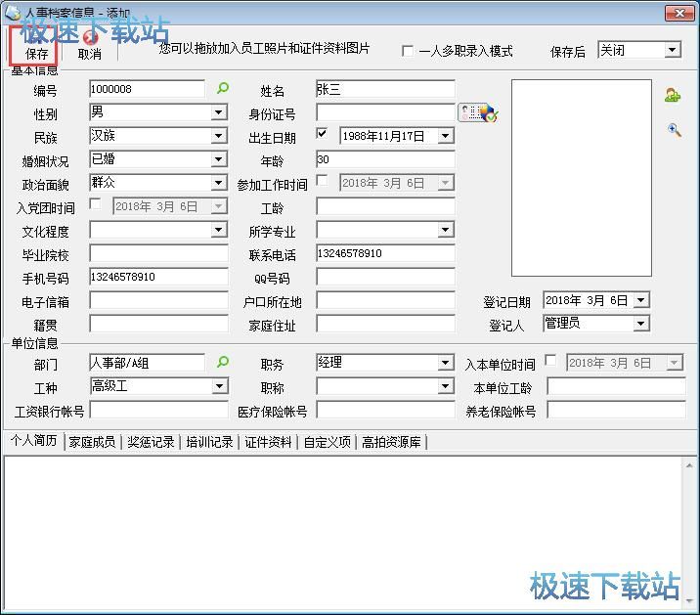Close the personnel file window

pos(679,13)
